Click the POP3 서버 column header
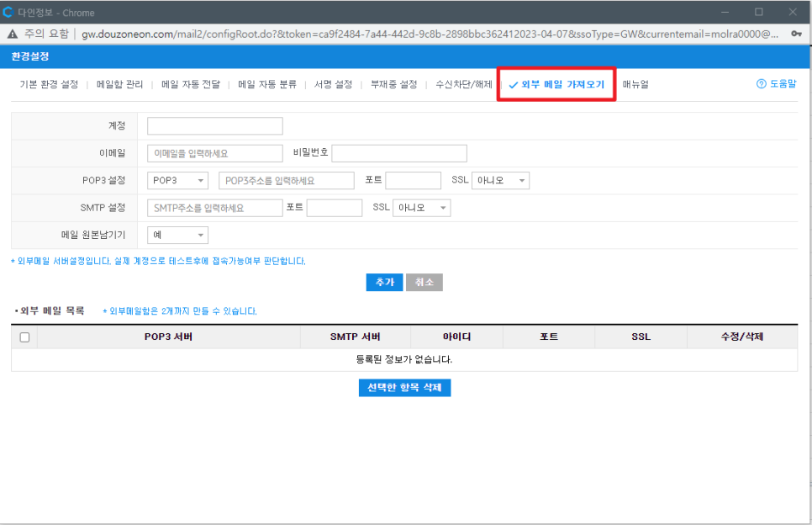This screenshot has height=525, width=812. coord(168,337)
